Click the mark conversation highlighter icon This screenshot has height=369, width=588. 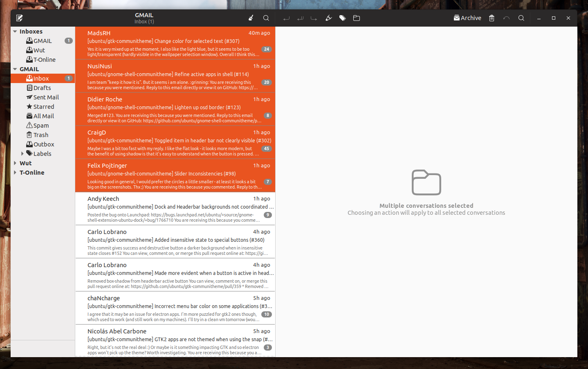[x=328, y=18]
